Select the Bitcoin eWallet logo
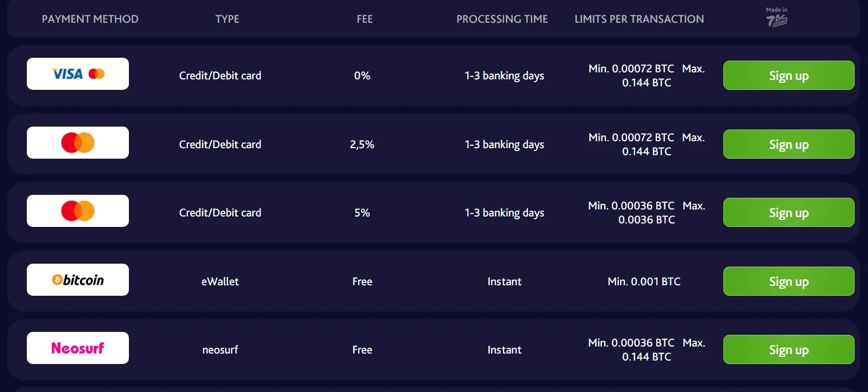Image resolution: width=868 pixels, height=392 pixels. pyautogui.click(x=78, y=279)
